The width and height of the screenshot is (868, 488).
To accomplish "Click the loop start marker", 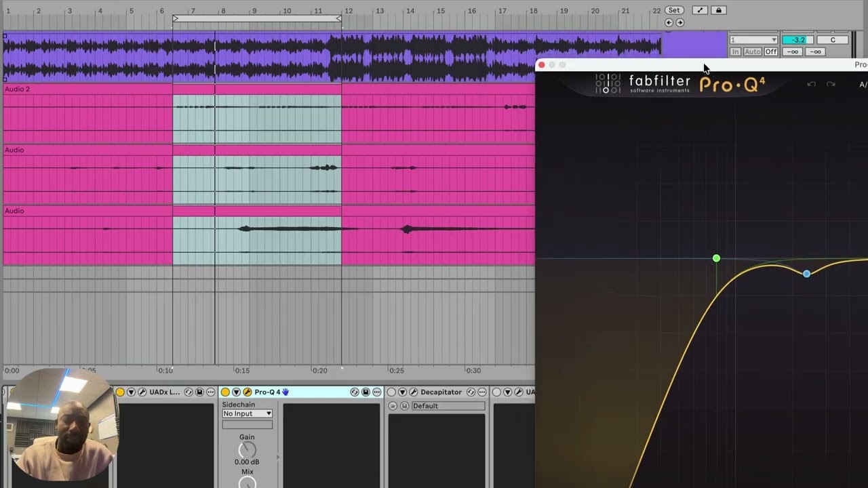I will [x=176, y=18].
